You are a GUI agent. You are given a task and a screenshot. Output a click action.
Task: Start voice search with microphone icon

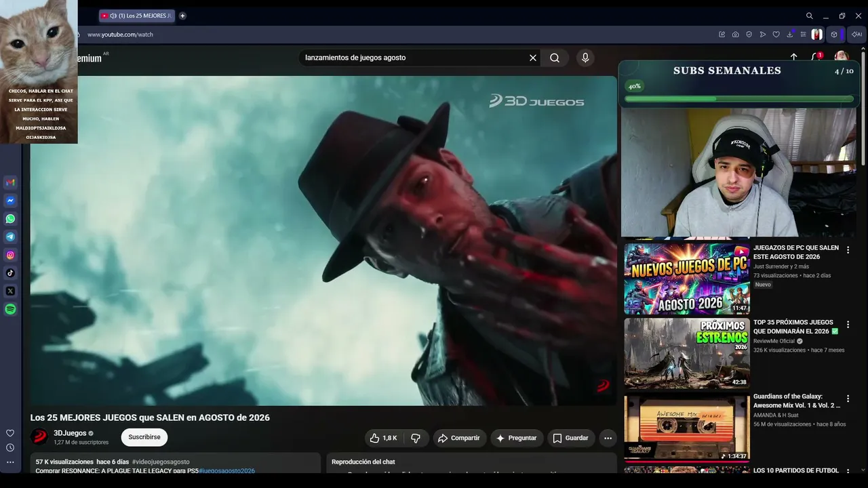click(x=585, y=58)
